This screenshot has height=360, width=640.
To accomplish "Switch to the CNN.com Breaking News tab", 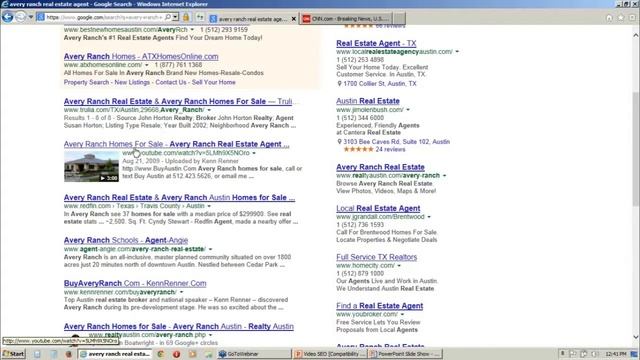I will [x=347, y=18].
